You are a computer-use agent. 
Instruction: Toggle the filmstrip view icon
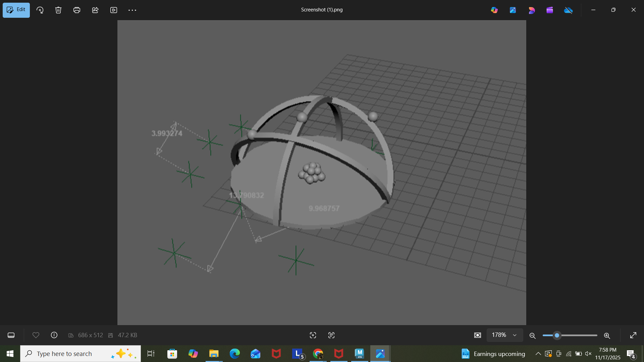click(11, 335)
